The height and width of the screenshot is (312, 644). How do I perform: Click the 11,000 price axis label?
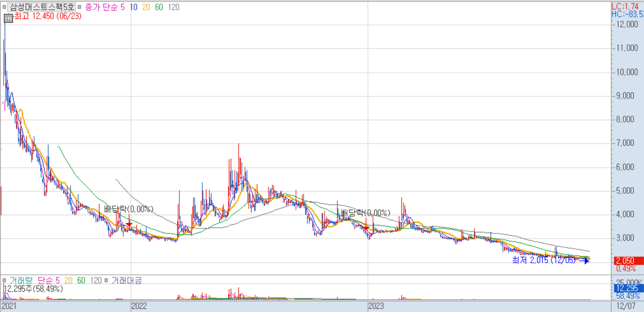pyautogui.click(x=627, y=48)
